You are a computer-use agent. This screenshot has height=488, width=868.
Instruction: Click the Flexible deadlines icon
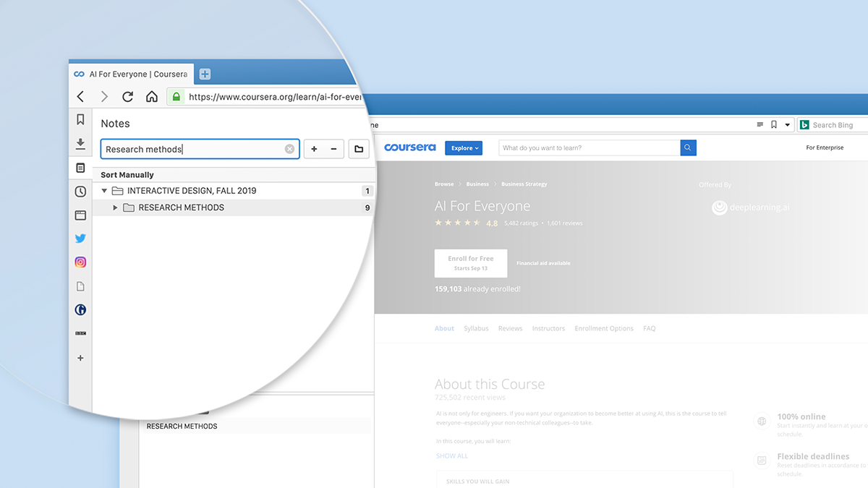(761, 461)
